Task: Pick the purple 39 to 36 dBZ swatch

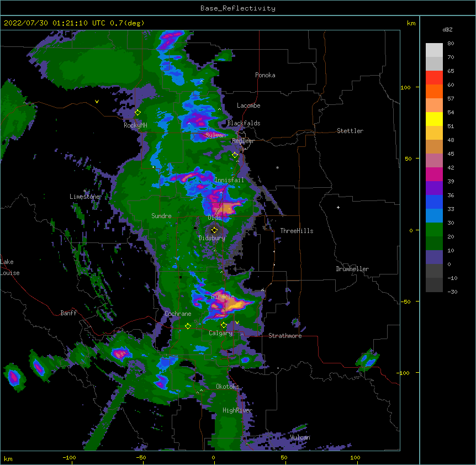Action: tap(434, 188)
